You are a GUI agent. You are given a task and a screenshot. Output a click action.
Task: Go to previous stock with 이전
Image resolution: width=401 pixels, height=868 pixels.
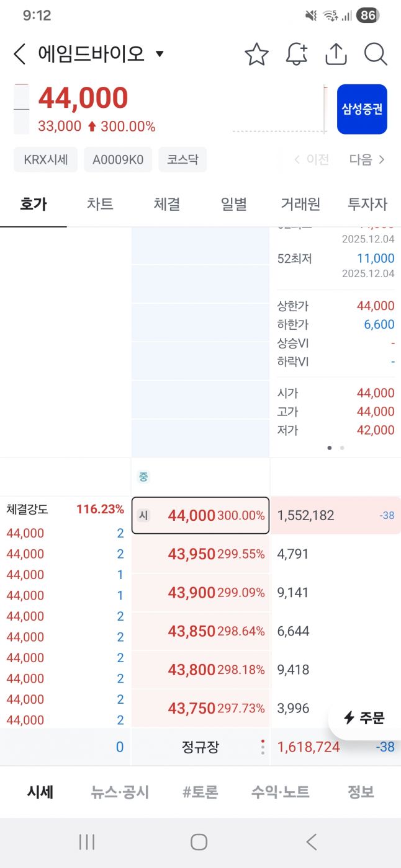(x=312, y=159)
